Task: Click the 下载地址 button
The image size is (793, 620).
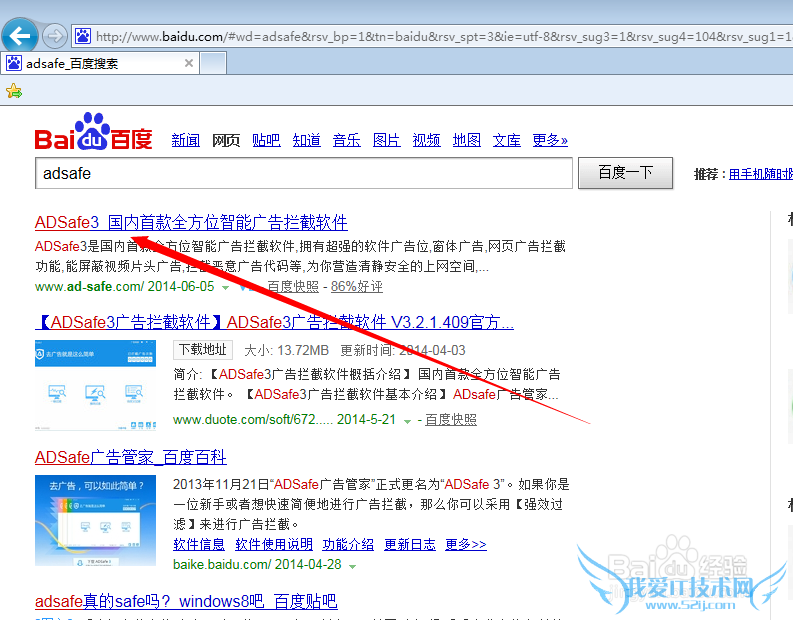Action: click(x=203, y=349)
